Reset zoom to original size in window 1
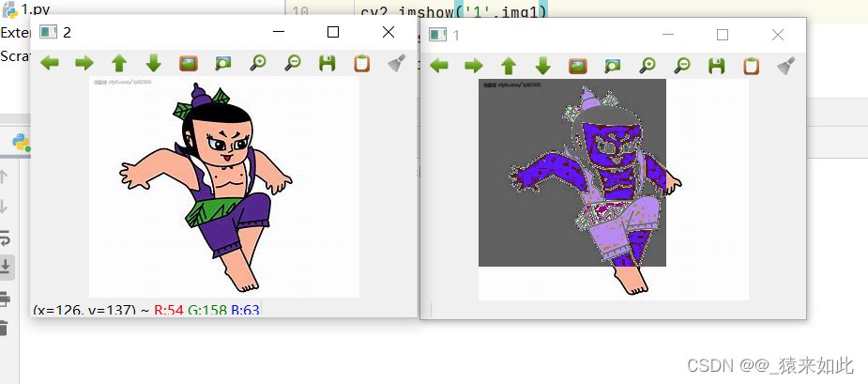This screenshot has height=384, width=868. pos(577,66)
